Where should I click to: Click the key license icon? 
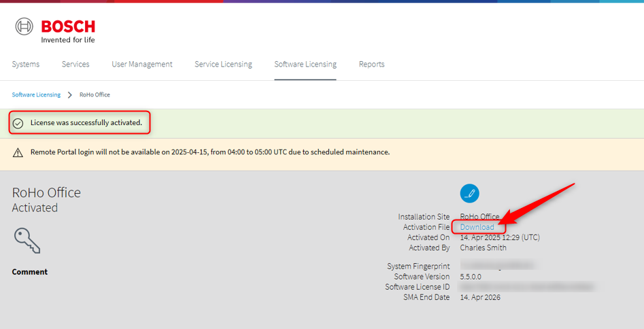tap(27, 240)
